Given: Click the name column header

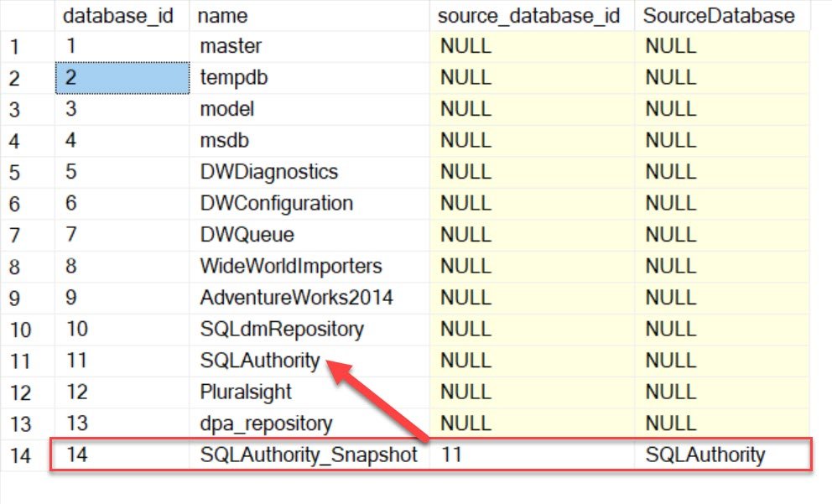Looking at the screenshot, I should click(309, 15).
